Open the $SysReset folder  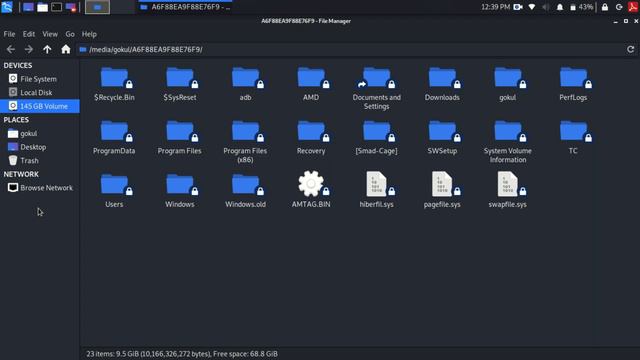tap(180, 84)
